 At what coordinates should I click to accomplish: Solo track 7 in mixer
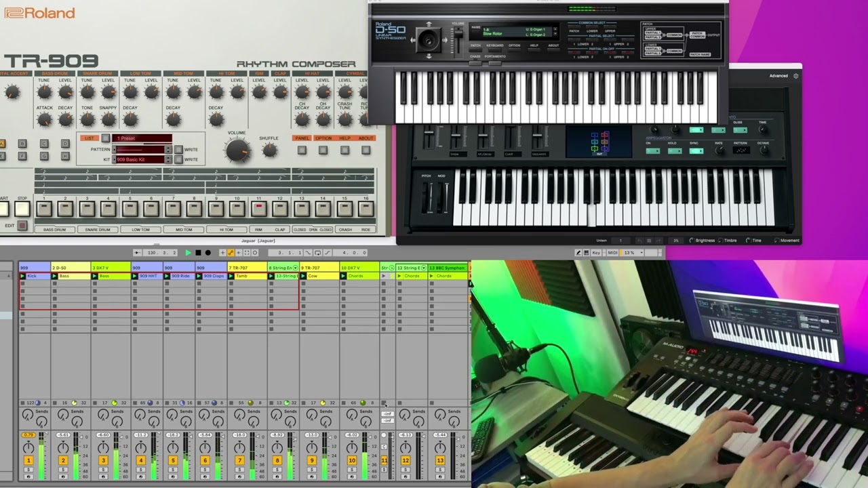(x=239, y=469)
